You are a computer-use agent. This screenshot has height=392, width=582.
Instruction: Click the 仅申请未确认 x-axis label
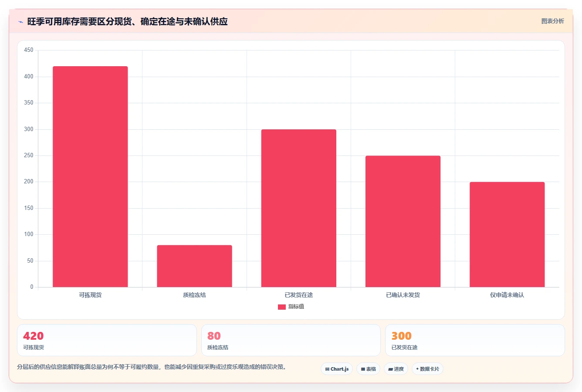(507, 295)
